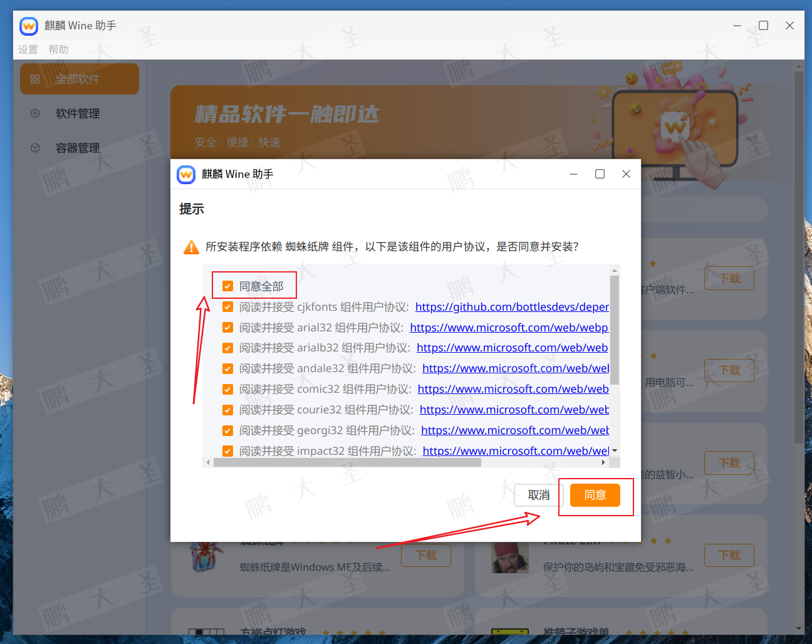The height and width of the screenshot is (644, 812).
Task: Open the arial32 Microsoft agreement link
Action: point(509,328)
